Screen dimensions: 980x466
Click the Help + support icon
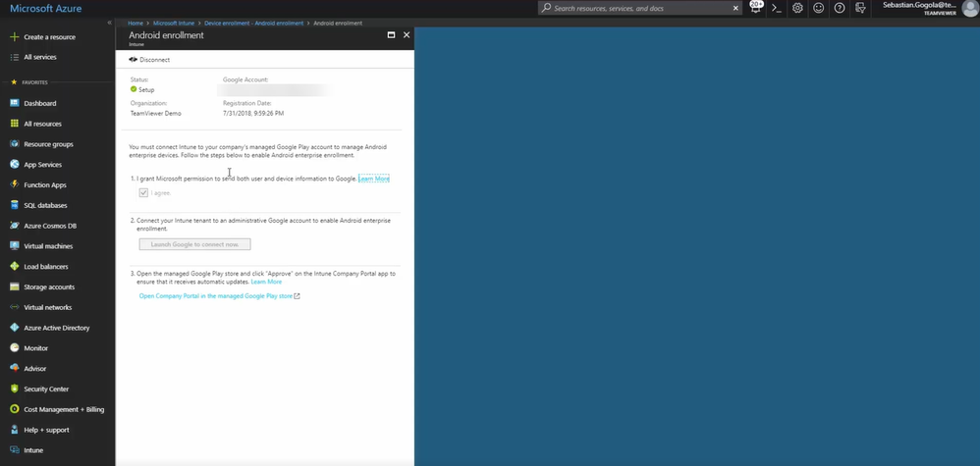tap(15, 430)
